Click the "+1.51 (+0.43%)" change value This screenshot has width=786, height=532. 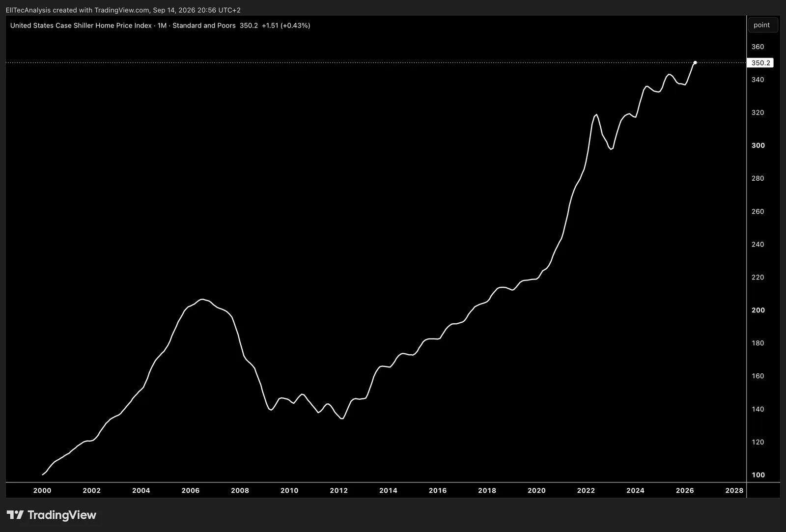click(286, 26)
